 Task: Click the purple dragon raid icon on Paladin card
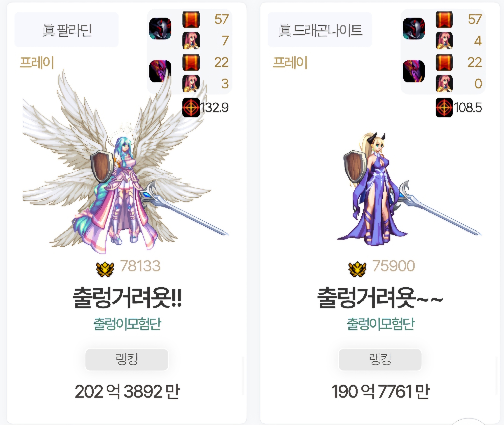point(160,71)
